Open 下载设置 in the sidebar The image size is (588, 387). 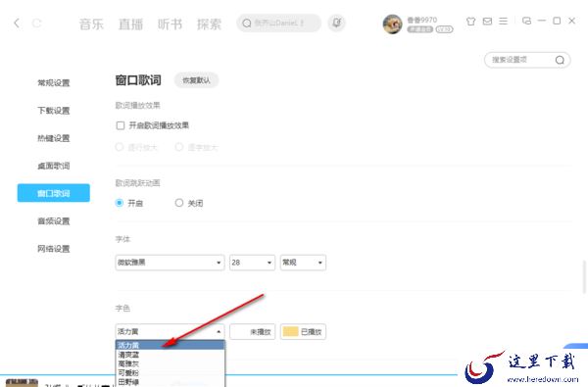(x=54, y=111)
